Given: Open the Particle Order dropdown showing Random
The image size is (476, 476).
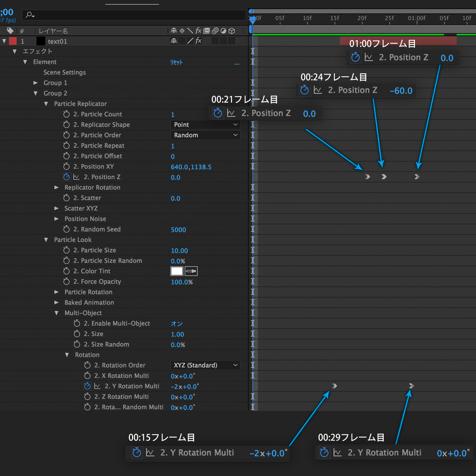Looking at the screenshot, I should coord(205,135).
